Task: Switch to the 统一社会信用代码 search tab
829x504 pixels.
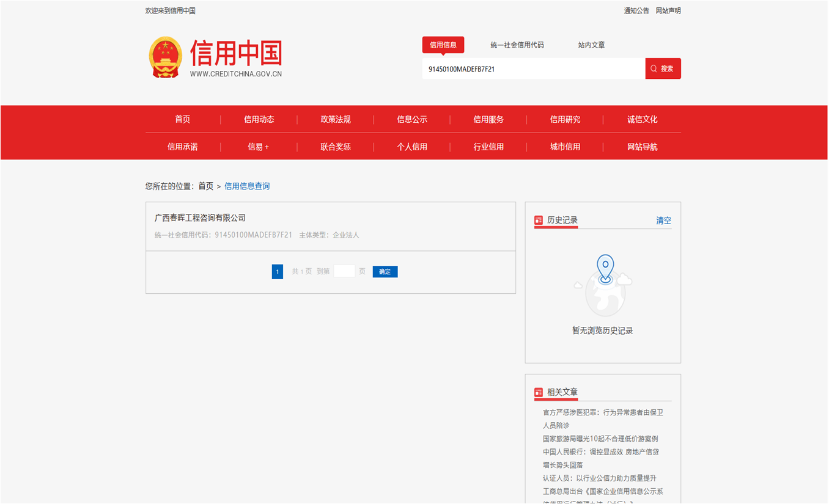Action: click(518, 45)
